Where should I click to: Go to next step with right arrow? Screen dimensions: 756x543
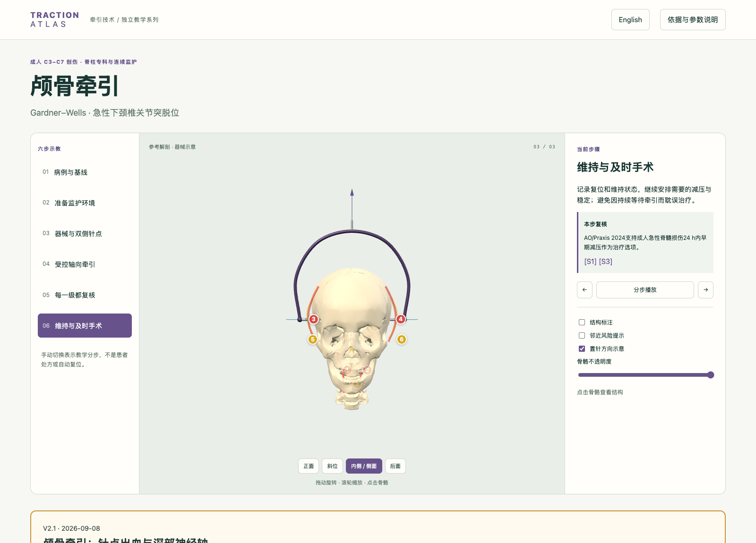point(705,290)
